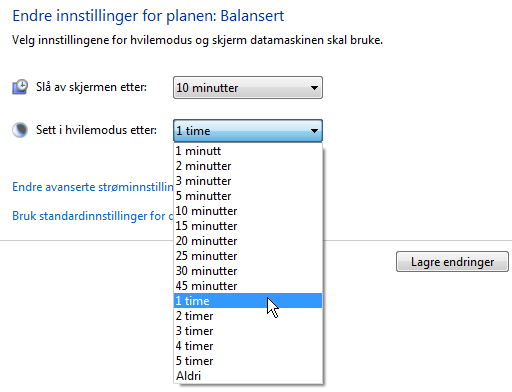
Task: Collapse the '1 time' sleep dropdown
Action: click(x=248, y=130)
